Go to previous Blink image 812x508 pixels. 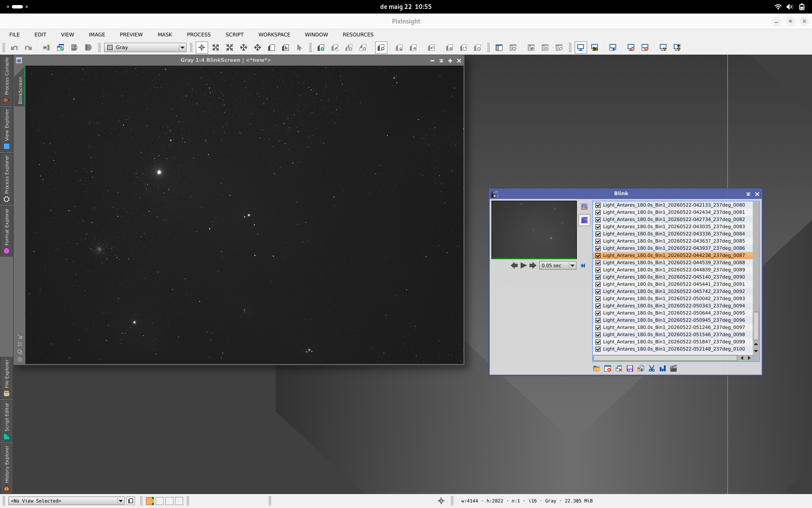click(x=514, y=266)
